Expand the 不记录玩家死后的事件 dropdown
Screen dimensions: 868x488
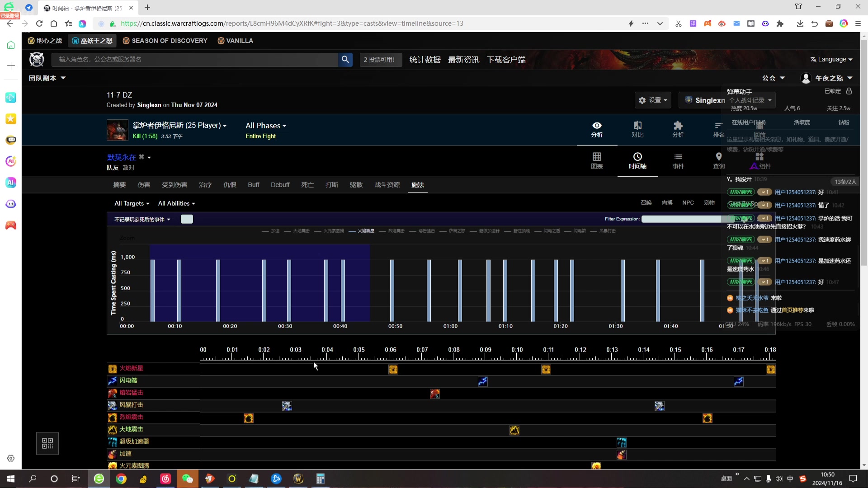[142, 220]
